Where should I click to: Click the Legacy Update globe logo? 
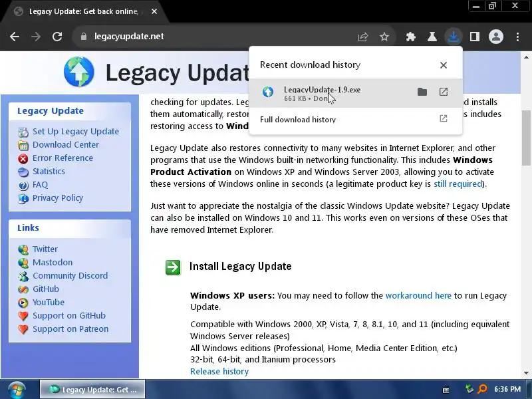(x=79, y=72)
